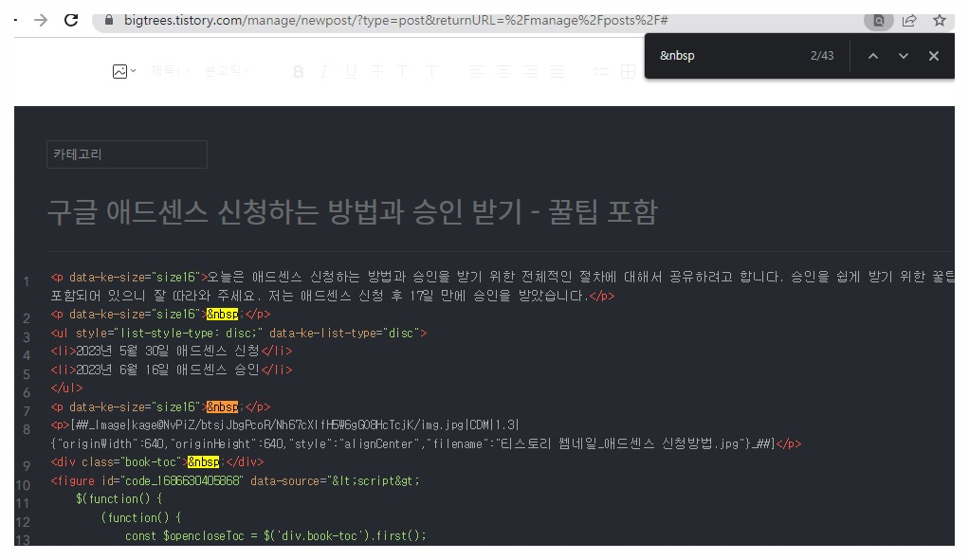Click the post title field
This screenshot has height=560, width=969.
[x=353, y=212]
